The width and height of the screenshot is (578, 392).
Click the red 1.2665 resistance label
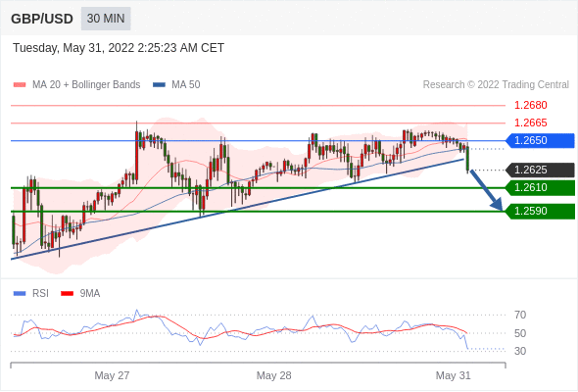[x=531, y=122]
